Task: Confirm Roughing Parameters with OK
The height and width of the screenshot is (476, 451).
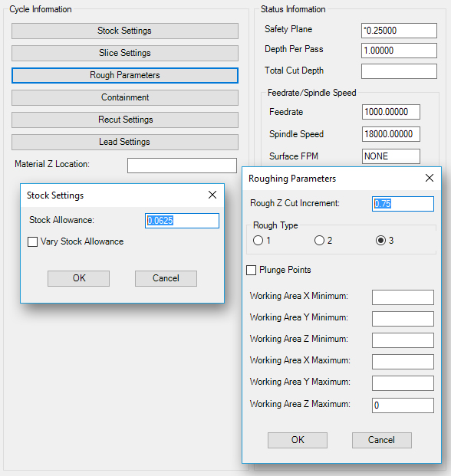Action: point(298,440)
